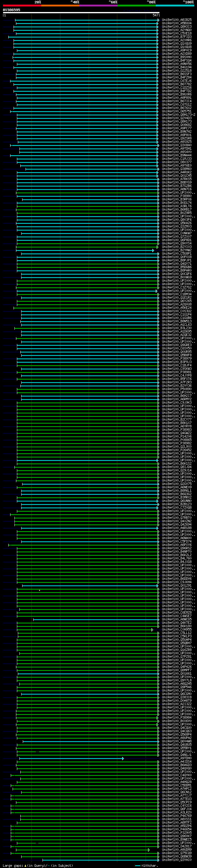Select hit UniRef100_C0NKW7
The height and width of the screenshot is (868, 197).
[176, 233]
